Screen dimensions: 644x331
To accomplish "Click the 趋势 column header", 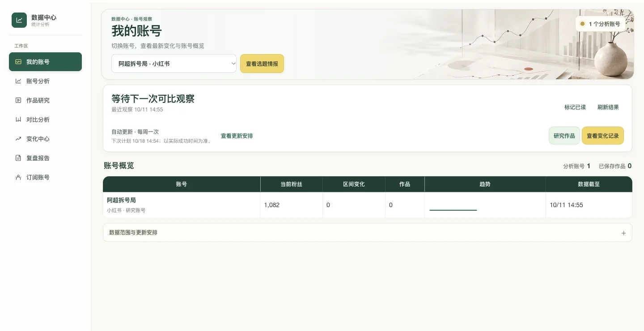I will coord(485,184).
